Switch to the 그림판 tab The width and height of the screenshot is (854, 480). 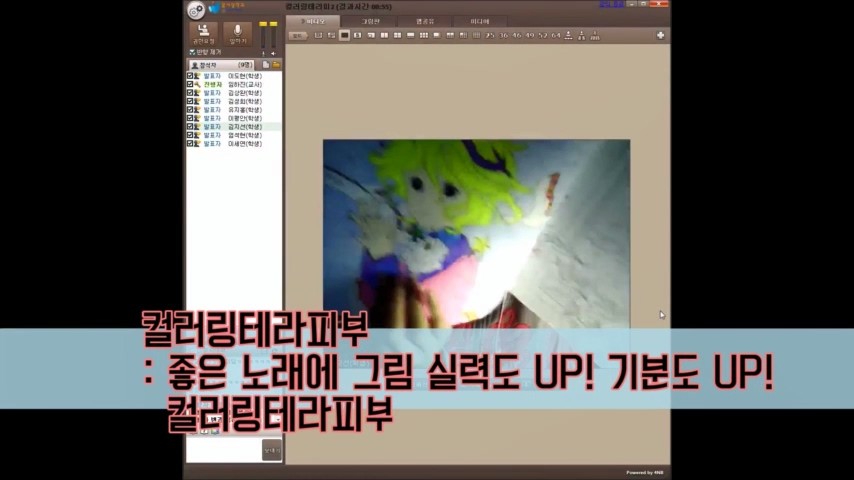370,21
